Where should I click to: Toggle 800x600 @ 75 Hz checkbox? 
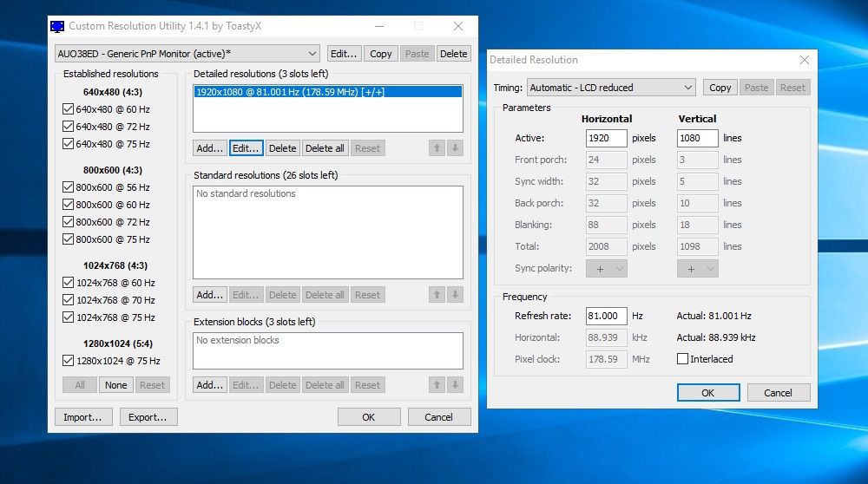coord(68,239)
